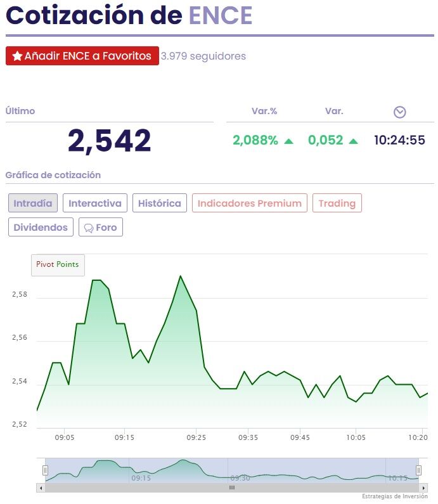The image size is (438, 504).
Task: Open the Interactiva chart tab
Action: tap(95, 203)
